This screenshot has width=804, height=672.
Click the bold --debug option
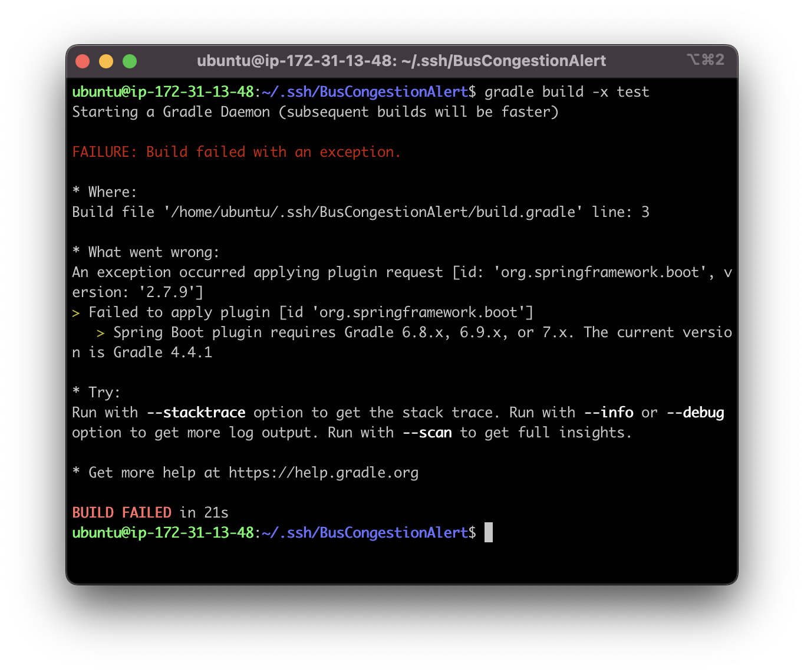pyautogui.click(x=695, y=413)
